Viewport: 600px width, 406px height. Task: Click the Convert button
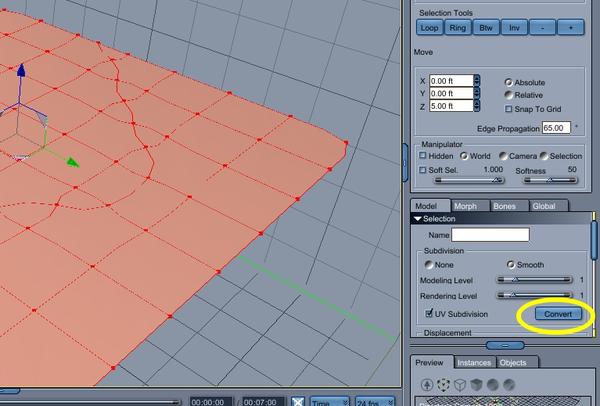pos(558,314)
